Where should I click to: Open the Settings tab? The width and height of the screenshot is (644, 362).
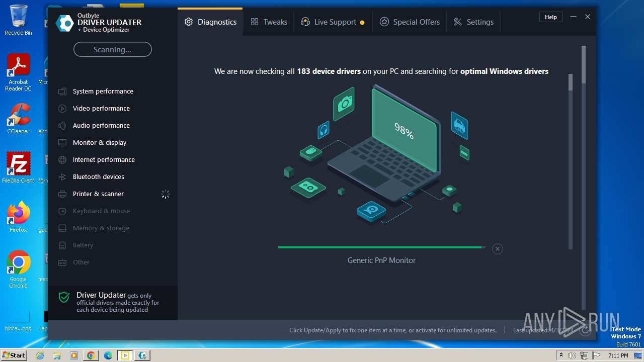pyautogui.click(x=473, y=22)
